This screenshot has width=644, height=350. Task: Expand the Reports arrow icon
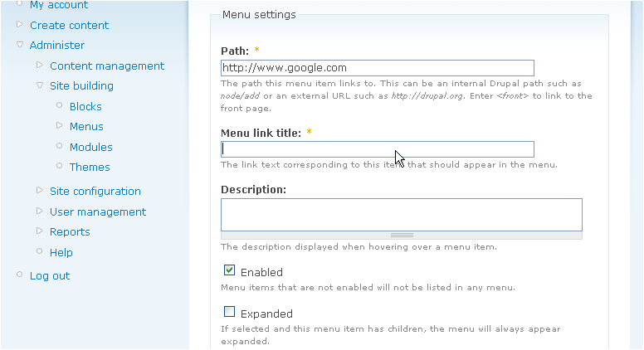40,231
